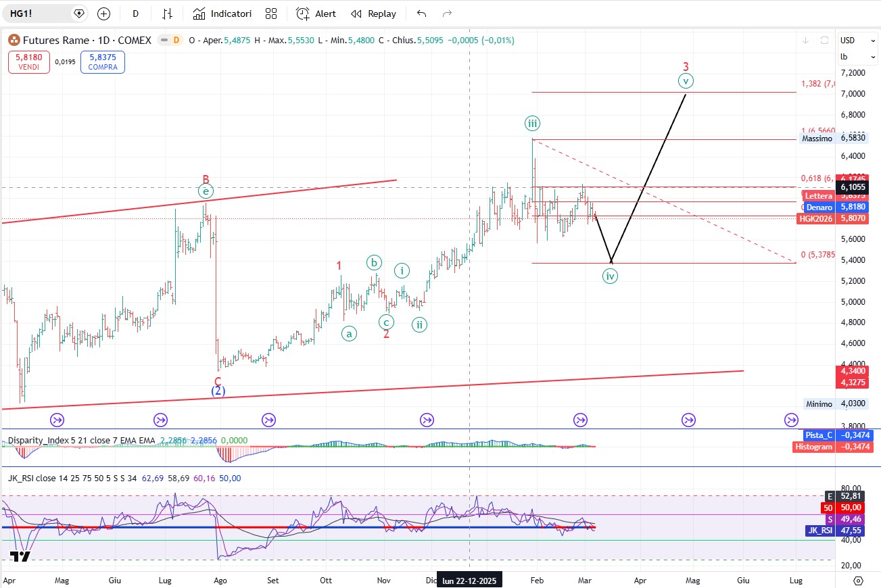Expand the USD currency dropdown
This screenshot has height=588, width=881.
click(x=847, y=41)
